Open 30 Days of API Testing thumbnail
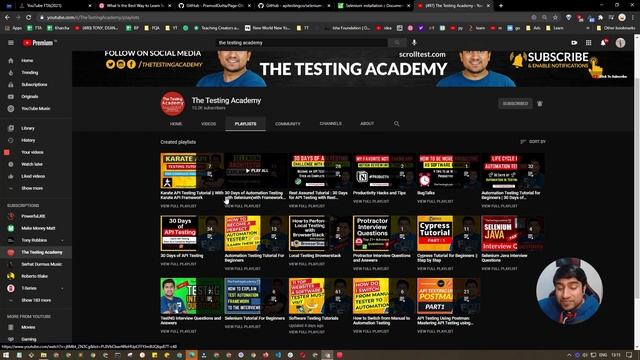Screen dimensions: 640x360 coord(192,233)
